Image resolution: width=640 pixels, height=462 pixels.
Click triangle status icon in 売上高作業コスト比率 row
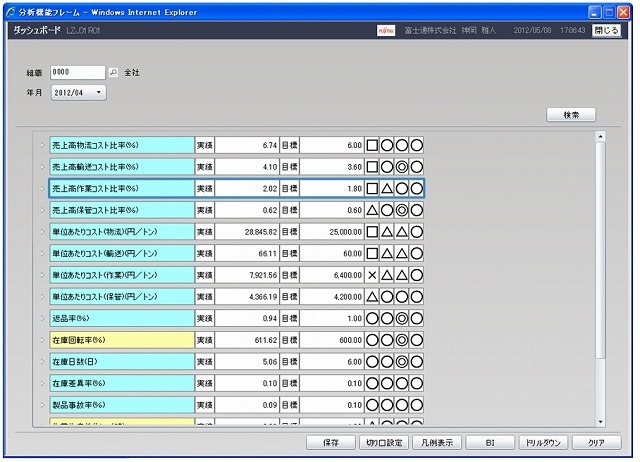[387, 189]
